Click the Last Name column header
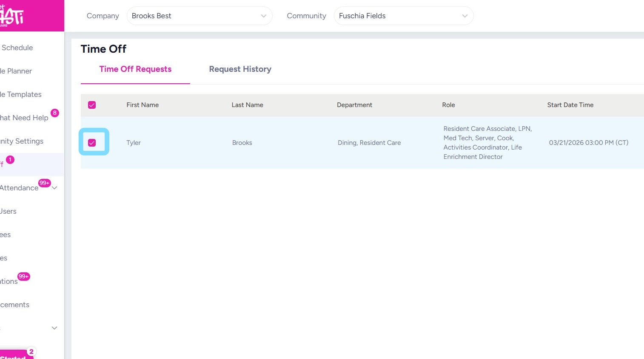The image size is (644, 359). 247,105
